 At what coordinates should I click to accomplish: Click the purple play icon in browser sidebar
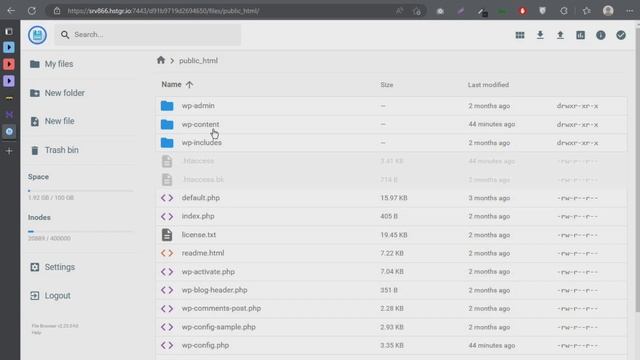pyautogui.click(x=9, y=81)
